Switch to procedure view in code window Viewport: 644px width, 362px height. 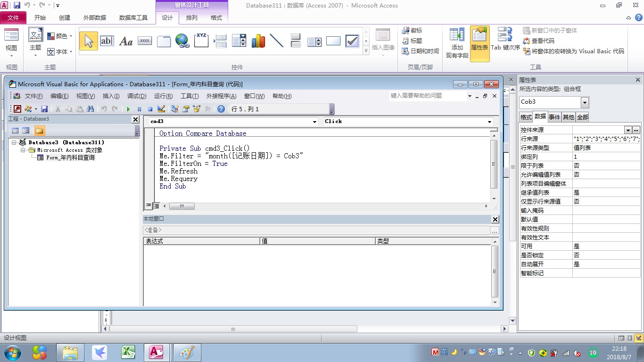click(149, 206)
